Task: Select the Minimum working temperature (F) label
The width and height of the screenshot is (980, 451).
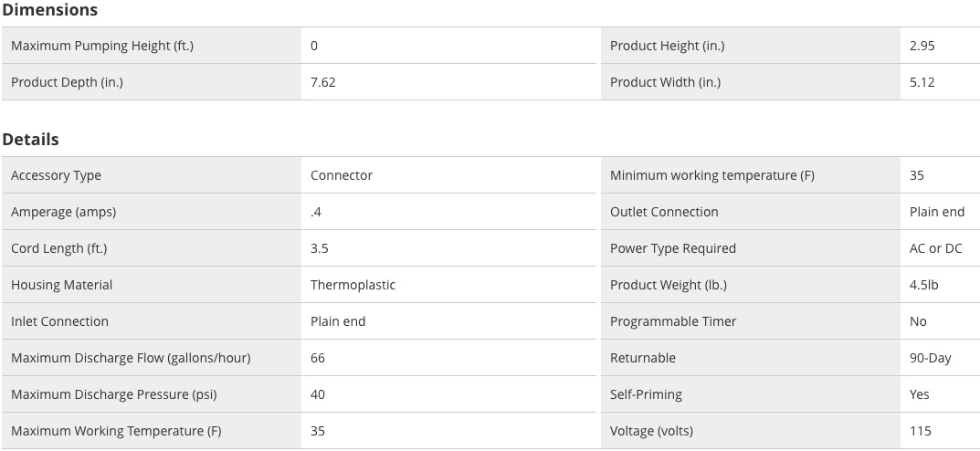Action: [x=712, y=175]
